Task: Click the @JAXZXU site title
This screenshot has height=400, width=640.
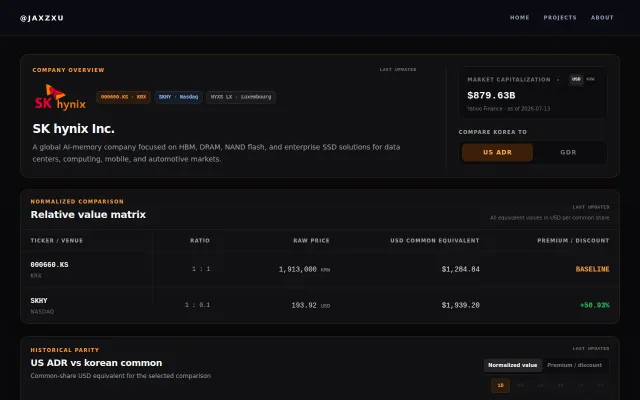Action: click(42, 18)
